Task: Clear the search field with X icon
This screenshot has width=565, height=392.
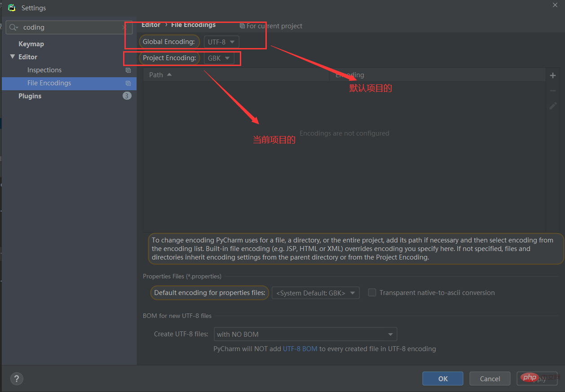Action: click(x=124, y=27)
